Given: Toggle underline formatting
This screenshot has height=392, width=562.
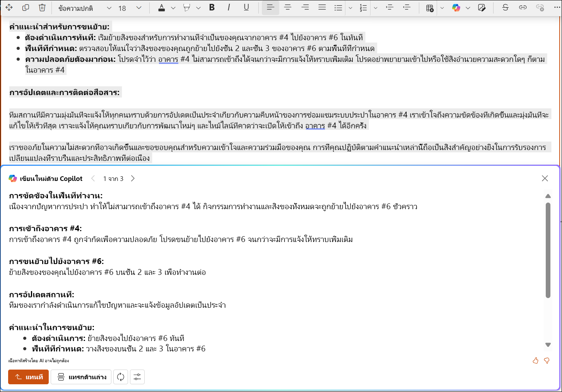Looking at the screenshot, I should coord(246,7).
